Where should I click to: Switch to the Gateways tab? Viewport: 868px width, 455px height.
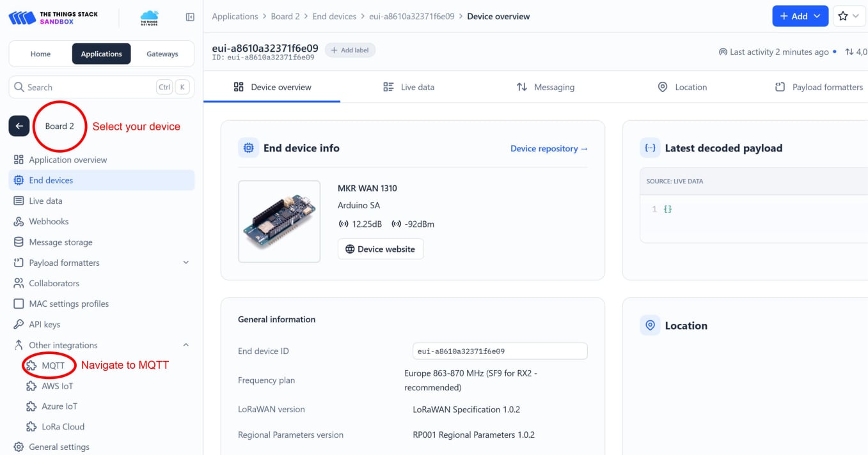point(162,54)
